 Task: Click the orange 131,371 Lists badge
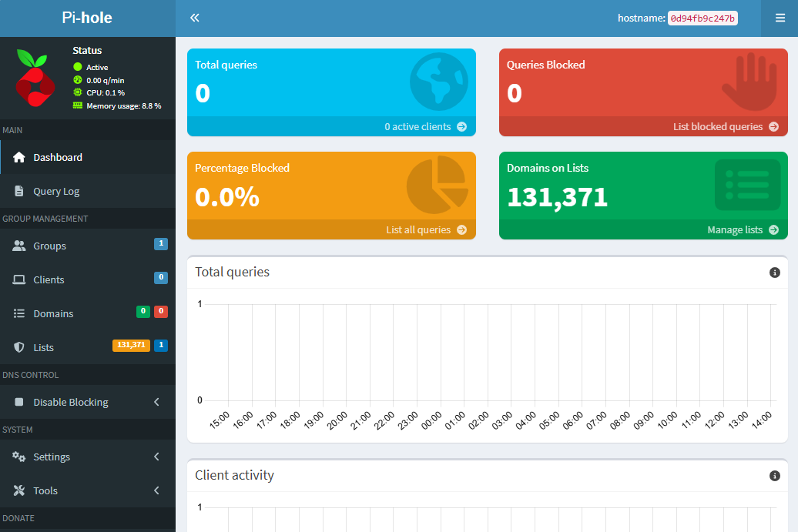click(131, 345)
